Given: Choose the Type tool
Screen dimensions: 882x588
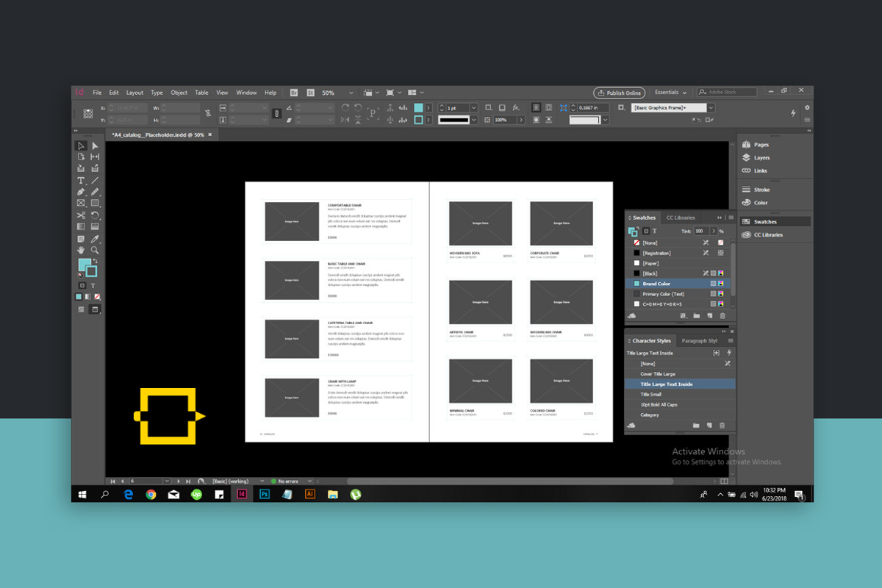Looking at the screenshot, I should click(x=81, y=181).
